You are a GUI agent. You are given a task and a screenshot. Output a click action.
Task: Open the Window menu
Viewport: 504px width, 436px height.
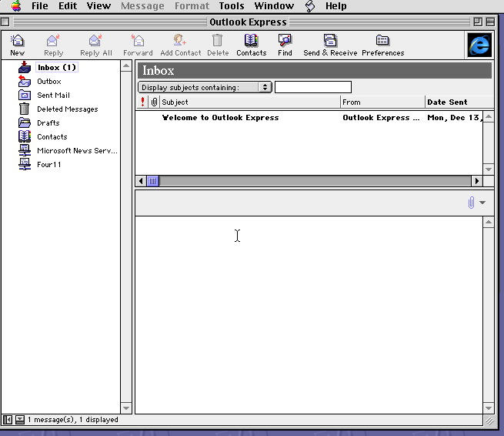click(x=274, y=6)
